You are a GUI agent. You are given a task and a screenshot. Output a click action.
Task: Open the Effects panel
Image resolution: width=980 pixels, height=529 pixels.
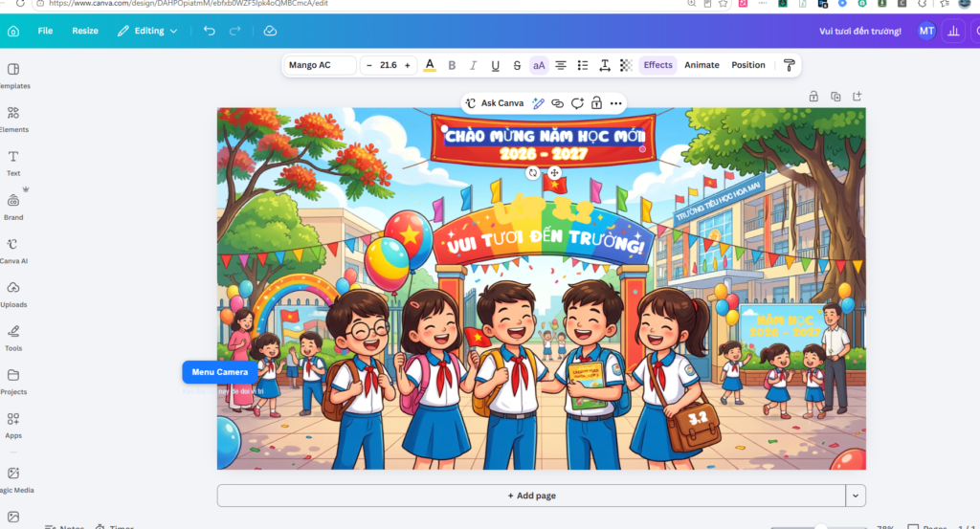tap(657, 65)
